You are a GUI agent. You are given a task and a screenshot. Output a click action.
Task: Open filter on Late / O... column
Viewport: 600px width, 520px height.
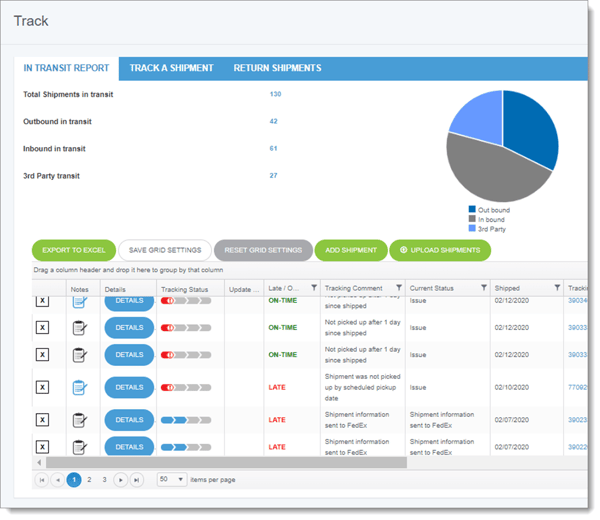314,288
